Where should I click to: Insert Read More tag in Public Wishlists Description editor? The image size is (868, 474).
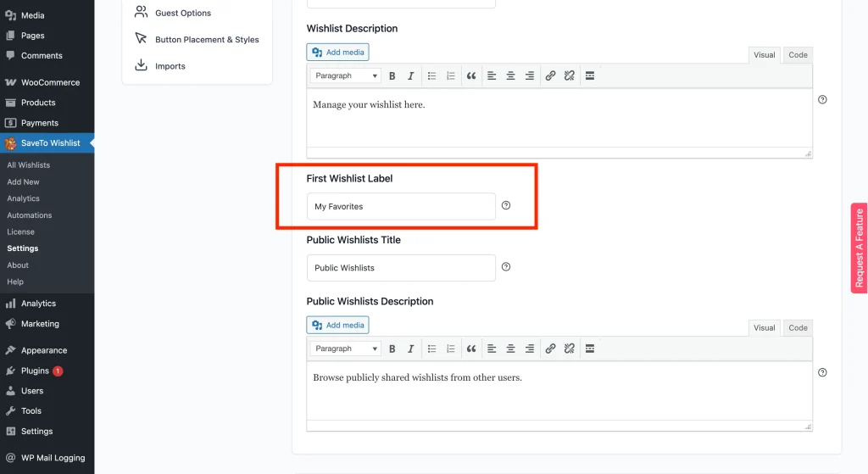[590, 349]
